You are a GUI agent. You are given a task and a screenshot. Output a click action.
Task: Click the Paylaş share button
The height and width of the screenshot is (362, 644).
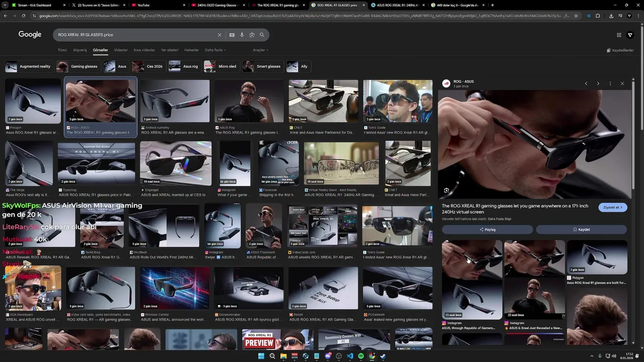(487, 229)
